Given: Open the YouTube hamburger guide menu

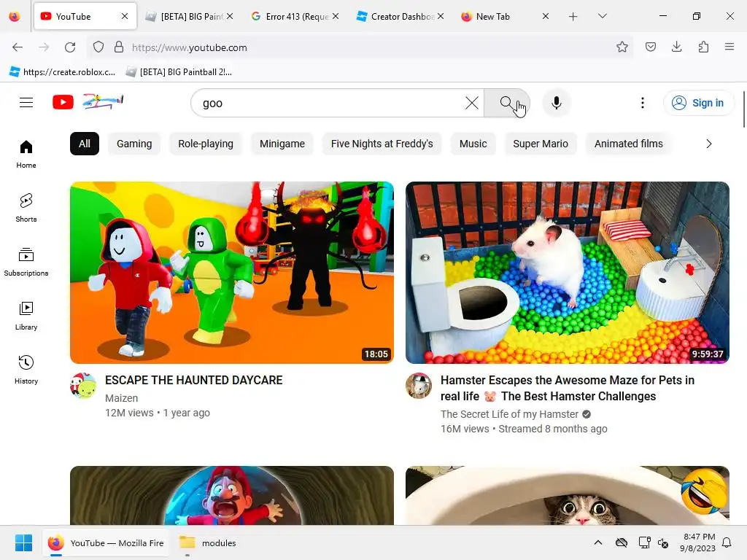Looking at the screenshot, I should tap(26, 102).
